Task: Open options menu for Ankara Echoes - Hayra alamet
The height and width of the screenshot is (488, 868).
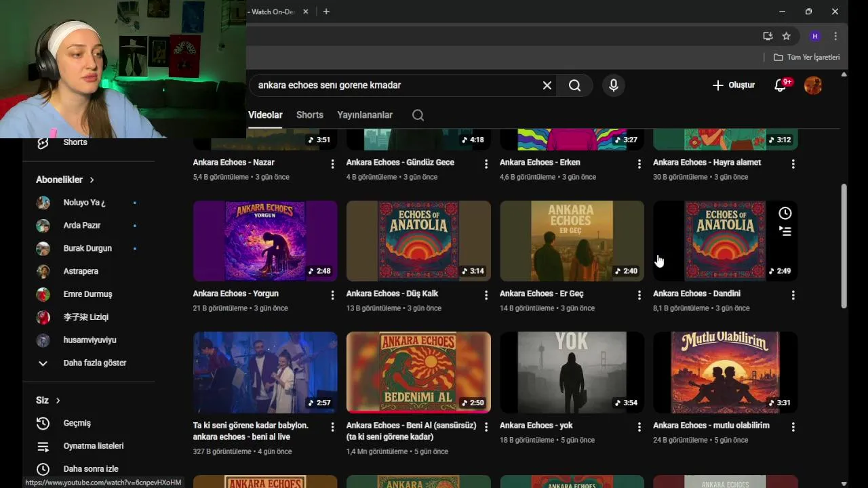Action: (x=793, y=164)
